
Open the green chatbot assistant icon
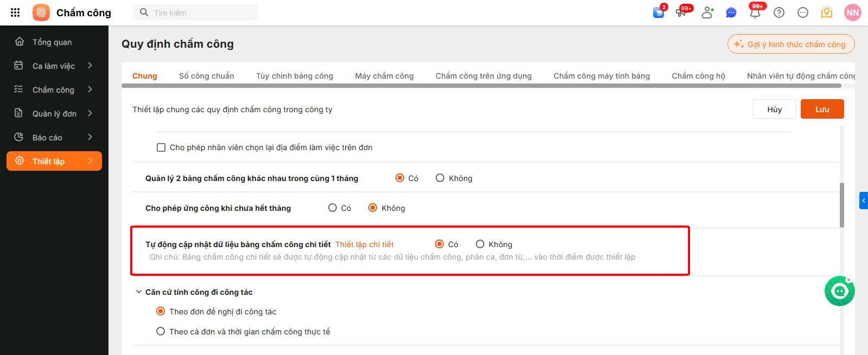click(x=839, y=292)
